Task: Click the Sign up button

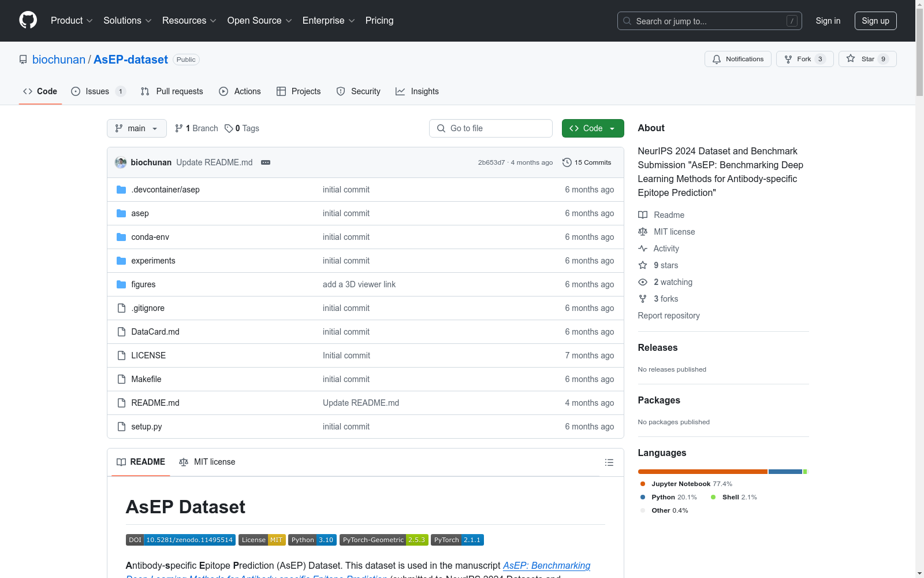Action: click(x=875, y=21)
